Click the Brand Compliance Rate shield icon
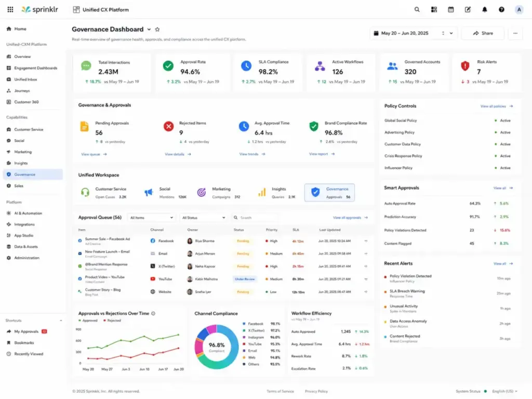The image size is (532, 399). pyautogui.click(x=314, y=126)
